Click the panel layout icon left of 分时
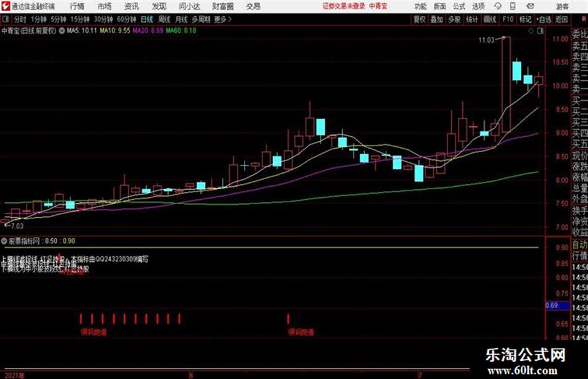 pyautogui.click(x=6, y=19)
